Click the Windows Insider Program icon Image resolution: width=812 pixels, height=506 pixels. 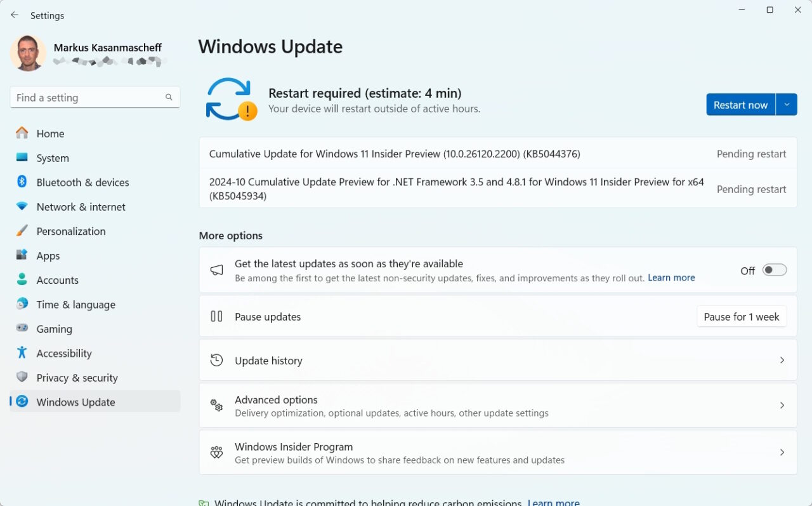pyautogui.click(x=216, y=452)
